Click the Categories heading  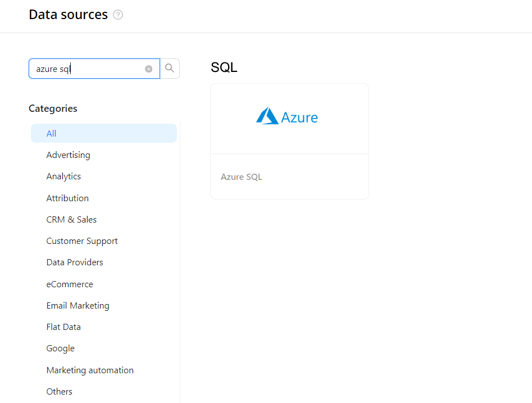click(x=53, y=108)
